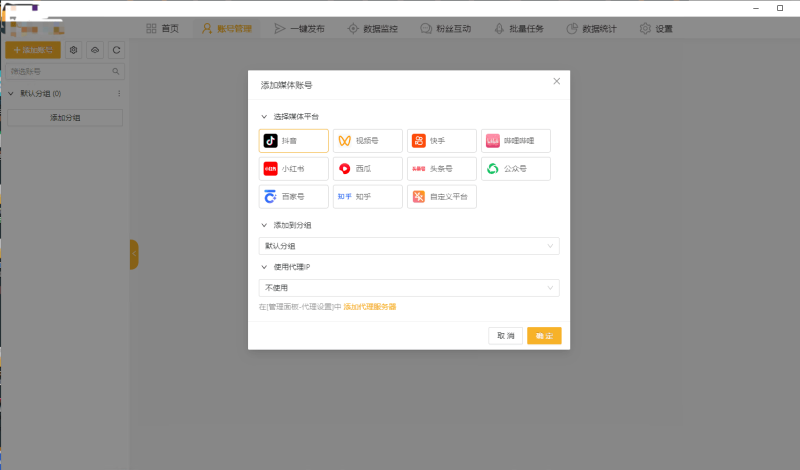
Task: Open the 不使用 proxy dropdown
Action: 409,288
